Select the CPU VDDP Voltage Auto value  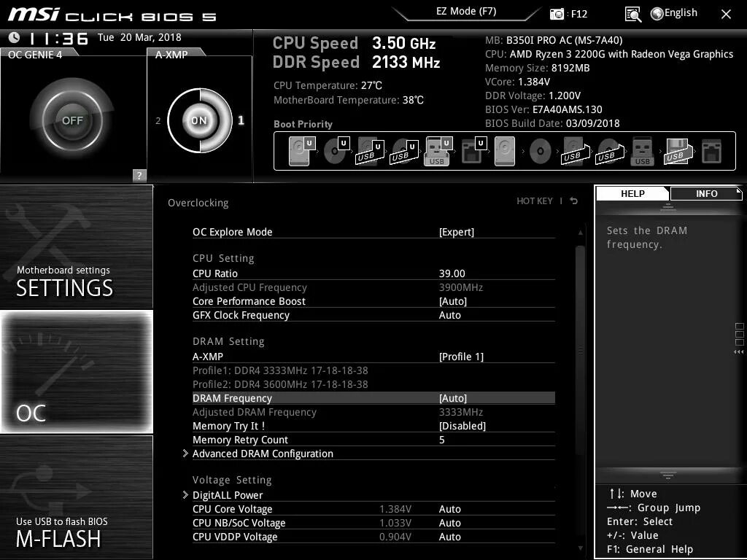(x=449, y=537)
